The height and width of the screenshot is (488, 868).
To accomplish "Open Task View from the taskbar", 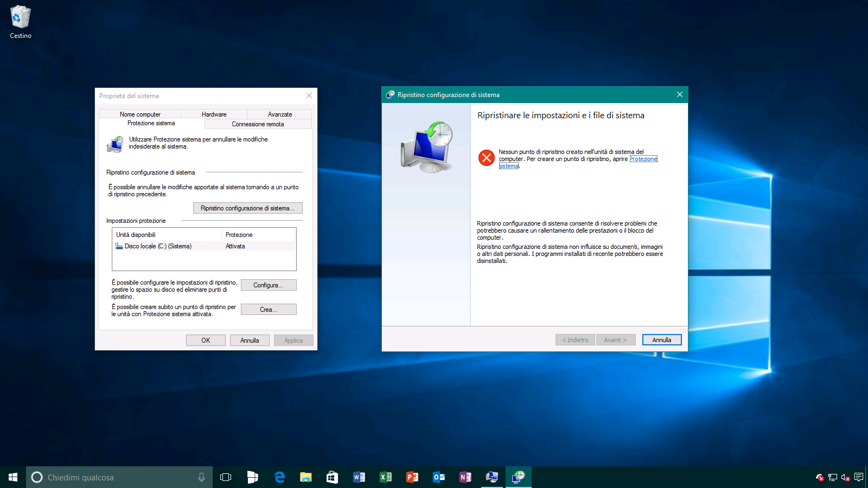I will pos(226,477).
